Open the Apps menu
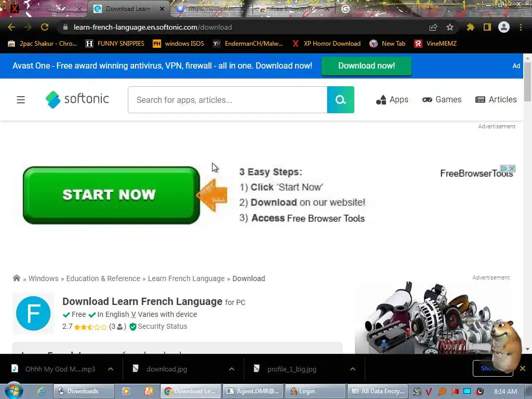The width and height of the screenshot is (532, 399). click(392, 99)
